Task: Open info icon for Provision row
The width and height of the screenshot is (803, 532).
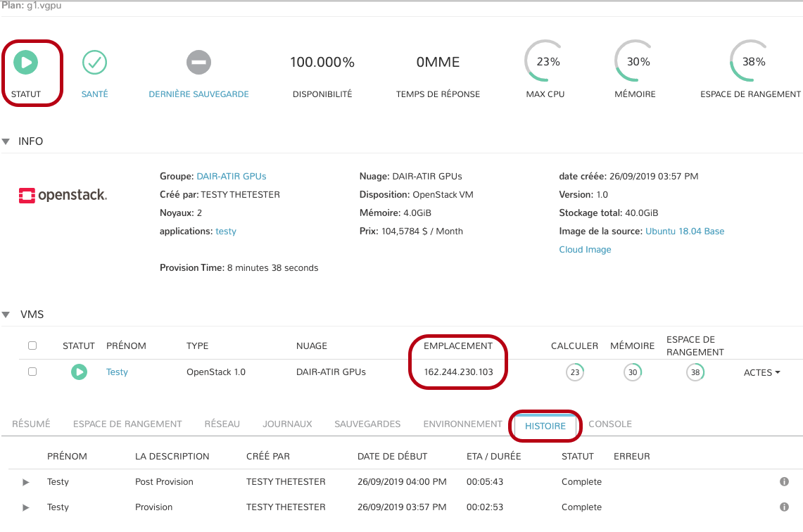Action: point(784,507)
